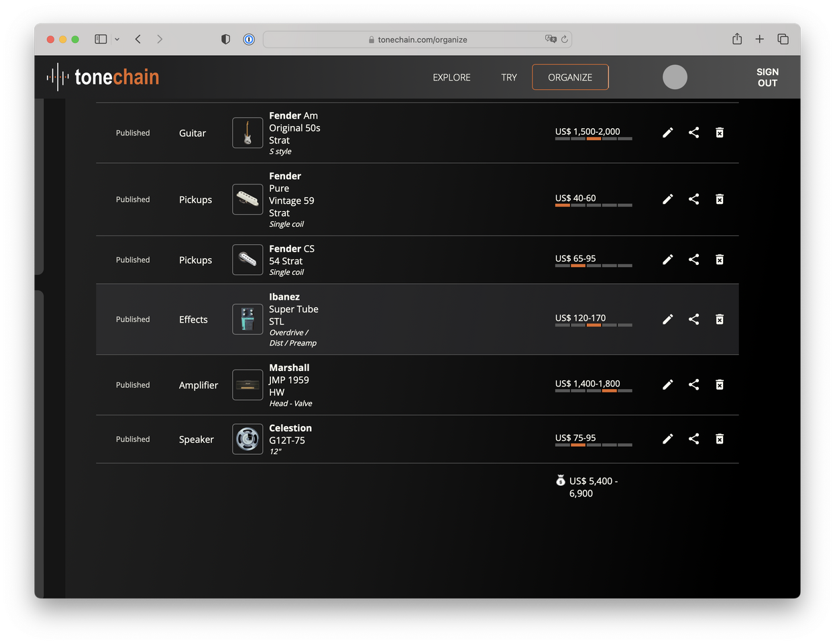
Task: Open the Pure Vintage 59 pickup thumbnail
Action: [x=247, y=199]
